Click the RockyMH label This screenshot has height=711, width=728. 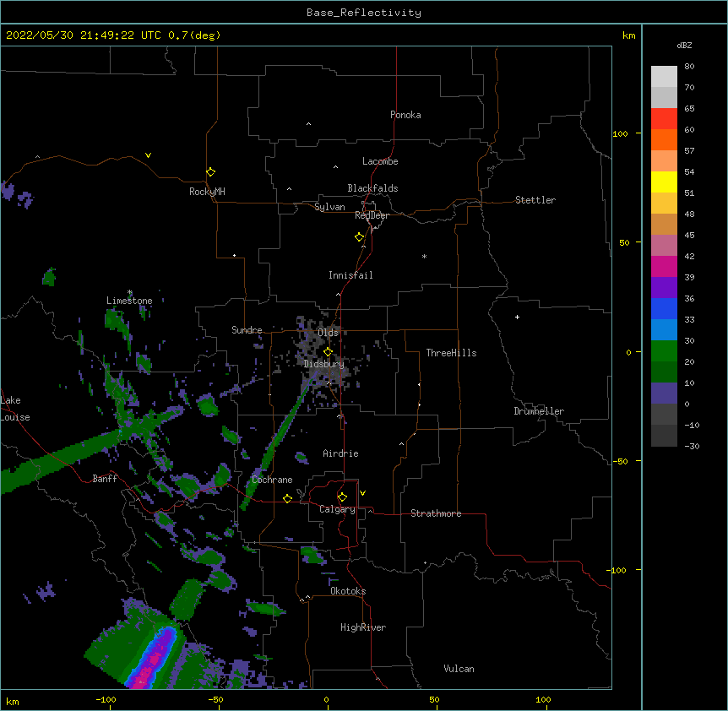tap(207, 192)
